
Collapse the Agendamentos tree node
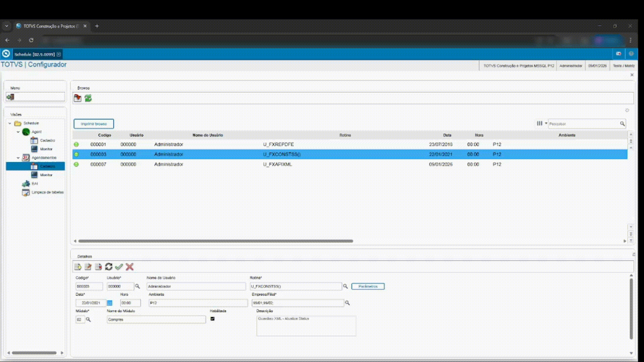tap(18, 158)
